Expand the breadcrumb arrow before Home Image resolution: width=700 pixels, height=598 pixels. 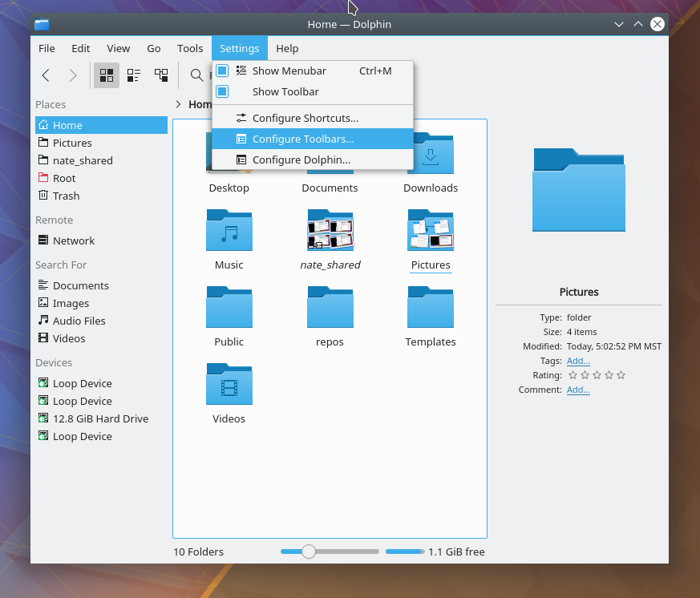[178, 104]
